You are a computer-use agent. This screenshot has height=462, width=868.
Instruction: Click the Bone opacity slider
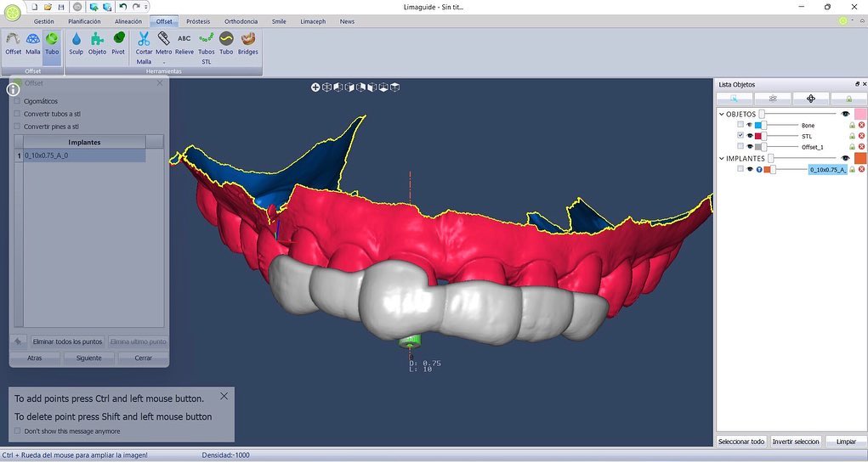[778, 125]
